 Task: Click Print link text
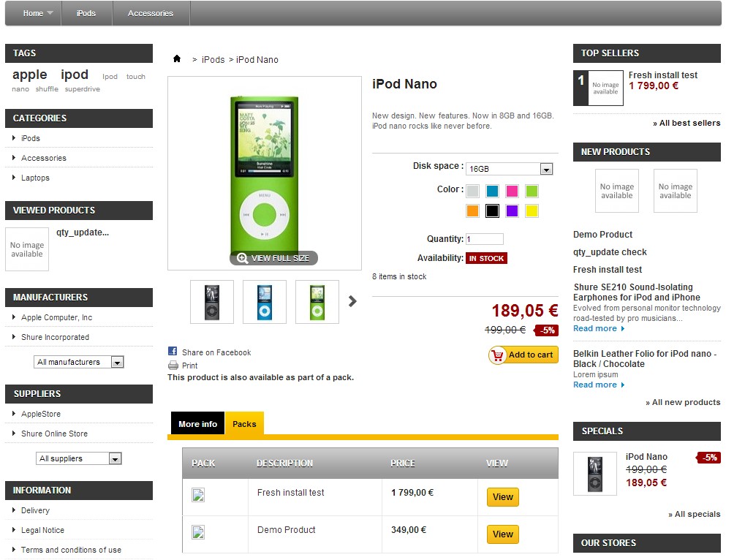click(189, 366)
